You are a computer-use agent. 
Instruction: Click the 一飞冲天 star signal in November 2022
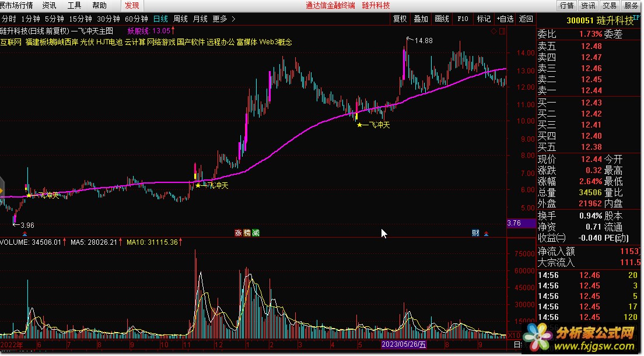tap(212, 185)
